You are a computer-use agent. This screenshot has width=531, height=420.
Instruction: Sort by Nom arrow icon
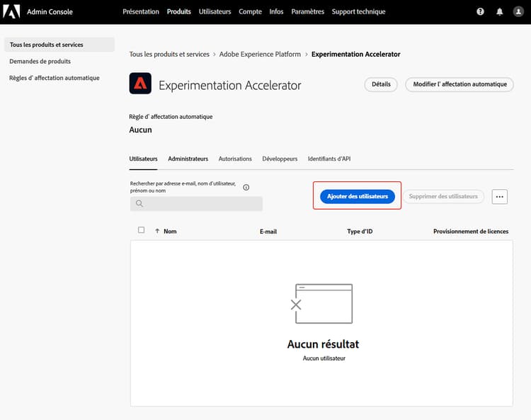pyautogui.click(x=157, y=231)
